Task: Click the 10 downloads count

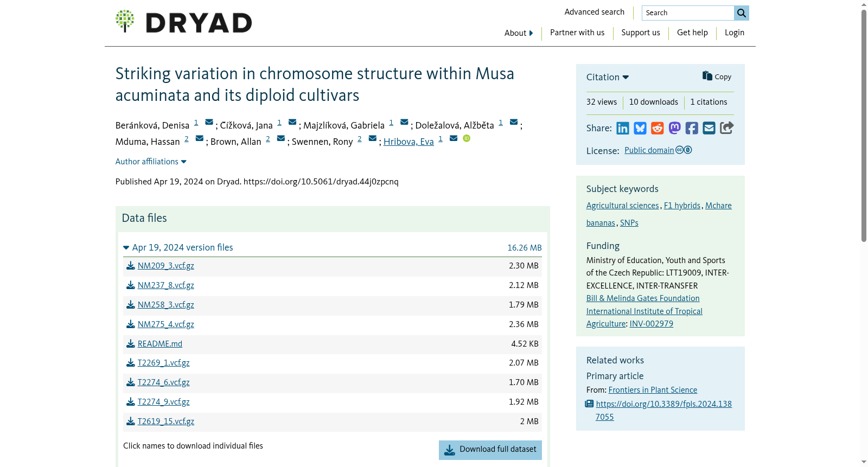Action: (654, 102)
